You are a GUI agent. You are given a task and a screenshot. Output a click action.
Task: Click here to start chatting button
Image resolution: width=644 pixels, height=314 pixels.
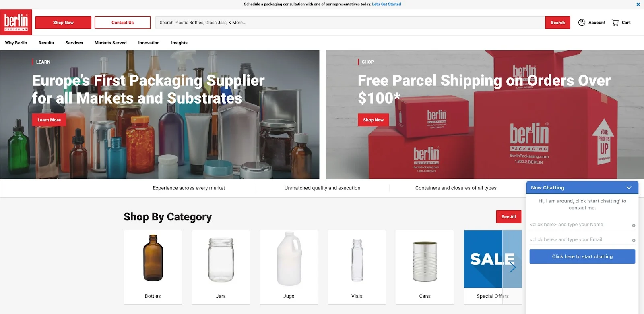582,256
